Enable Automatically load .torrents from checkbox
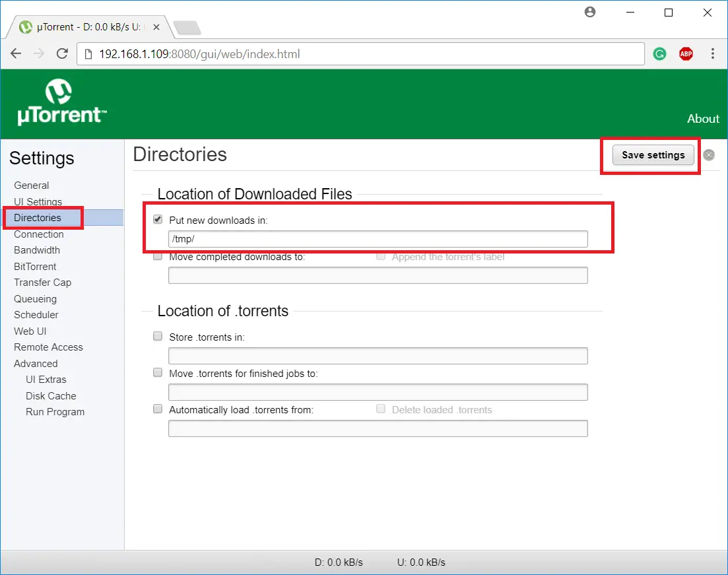This screenshot has height=575, width=728. 158,409
